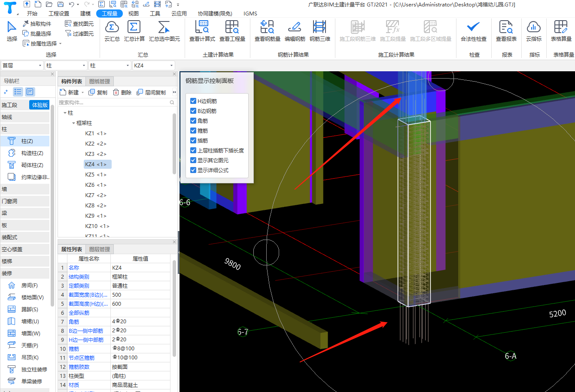Run 合法性检查 validity check
Viewport: 575px width, 392px height.
(474, 31)
